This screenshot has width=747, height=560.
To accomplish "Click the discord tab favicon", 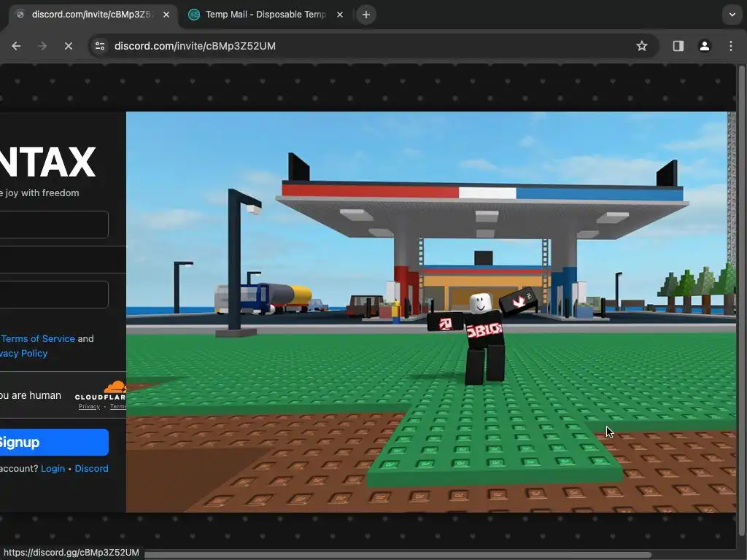I will [x=20, y=15].
